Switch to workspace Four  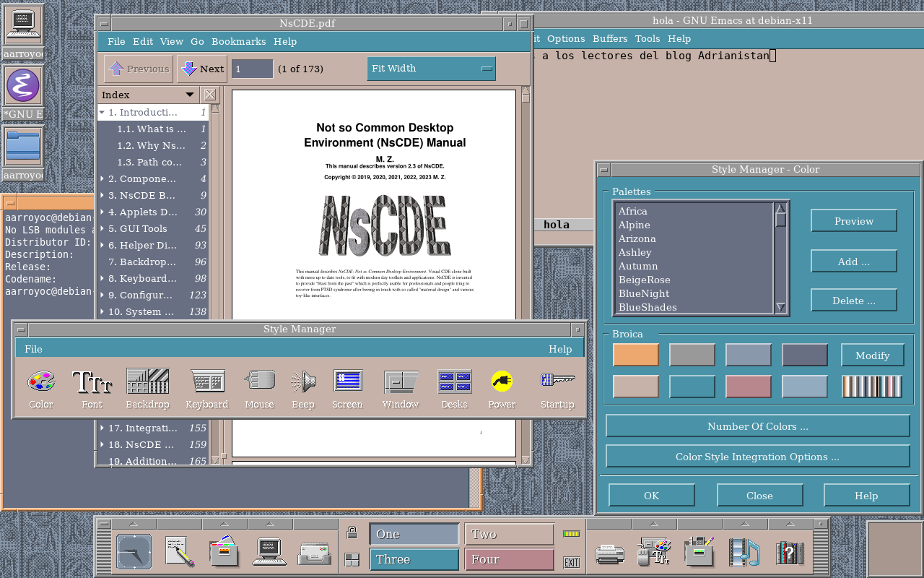[x=509, y=559]
